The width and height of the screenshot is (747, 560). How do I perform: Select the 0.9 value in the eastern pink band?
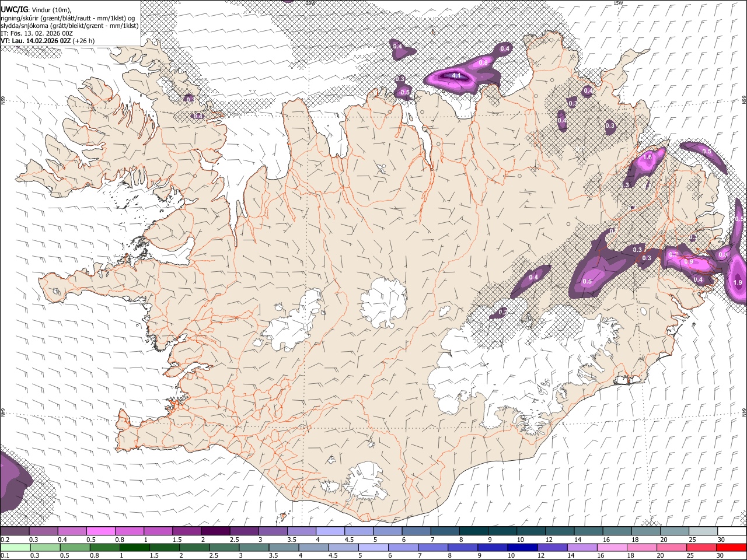point(689,262)
